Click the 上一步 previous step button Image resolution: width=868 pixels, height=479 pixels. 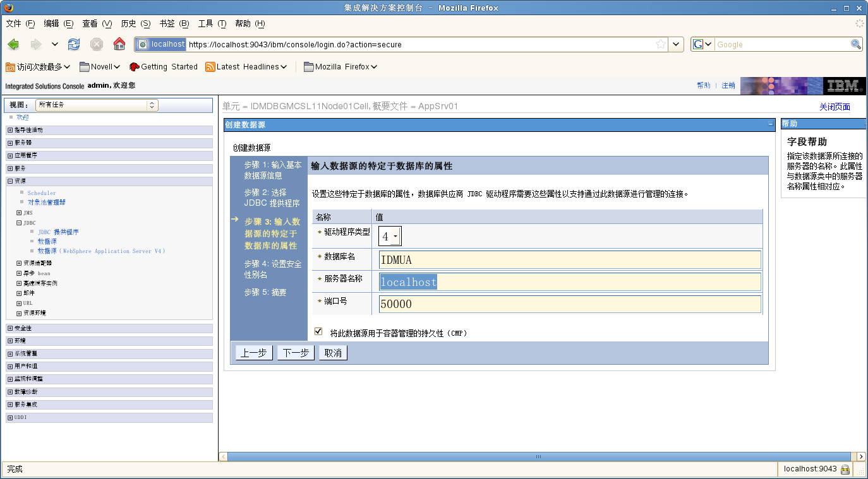point(254,353)
